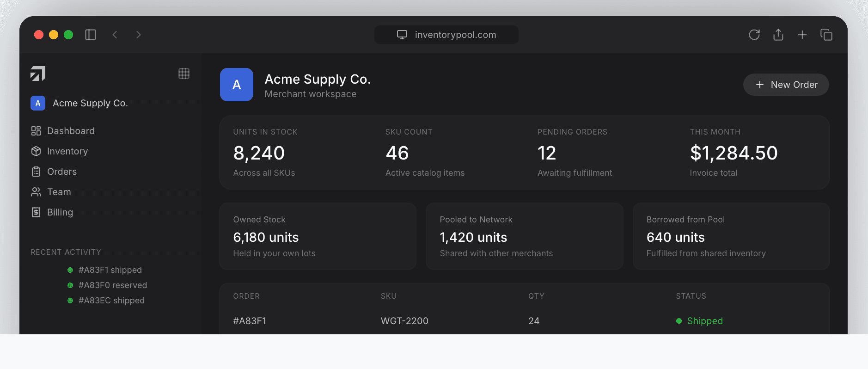868x369 pixels.
Task: Click the Billing receipt icon
Action: (x=36, y=212)
